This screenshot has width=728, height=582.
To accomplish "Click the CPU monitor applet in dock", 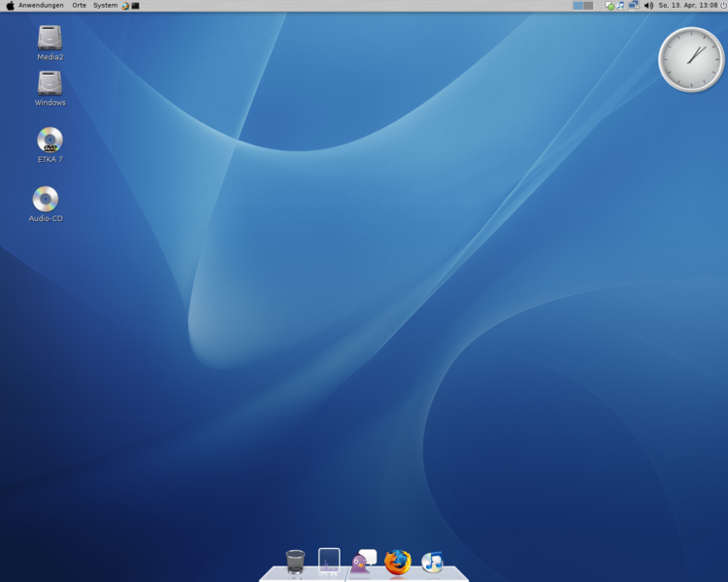I will [329, 561].
